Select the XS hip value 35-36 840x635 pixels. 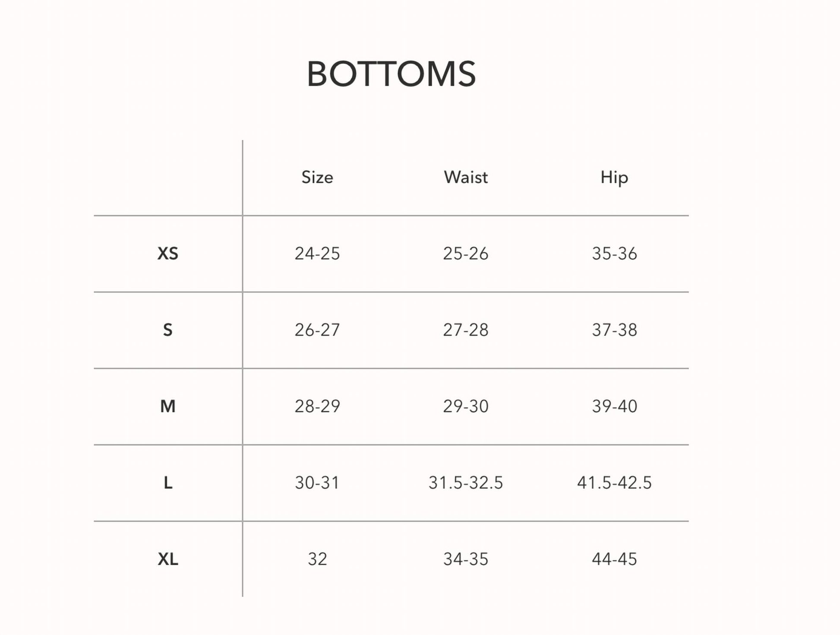pyautogui.click(x=614, y=254)
